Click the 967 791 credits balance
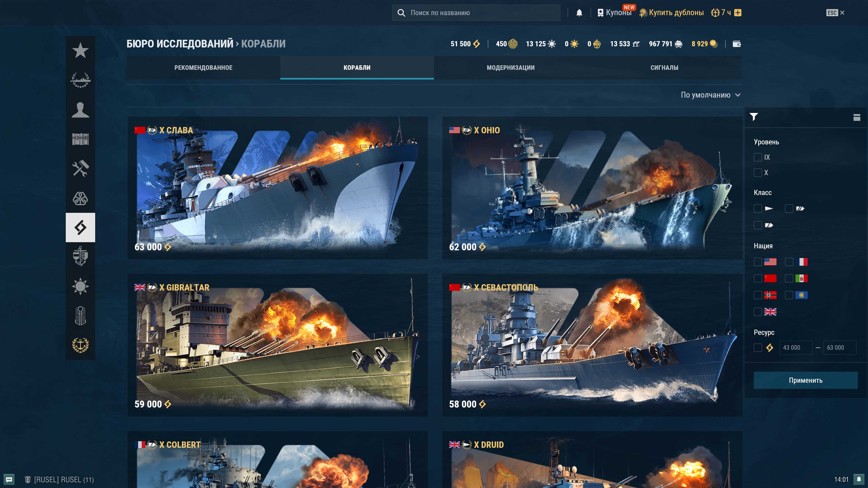Image resolution: width=868 pixels, height=488 pixels. pyautogui.click(x=665, y=44)
